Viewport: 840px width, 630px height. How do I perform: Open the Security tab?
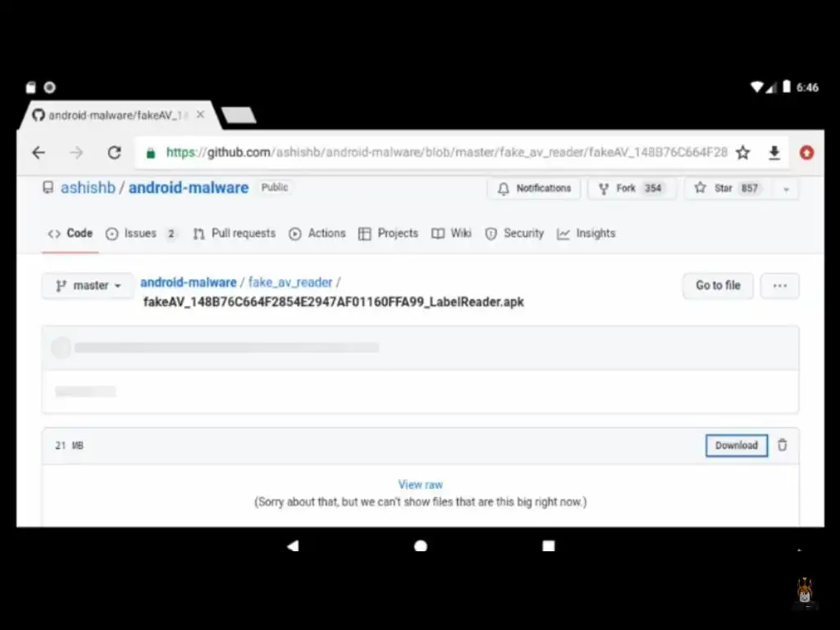click(514, 234)
